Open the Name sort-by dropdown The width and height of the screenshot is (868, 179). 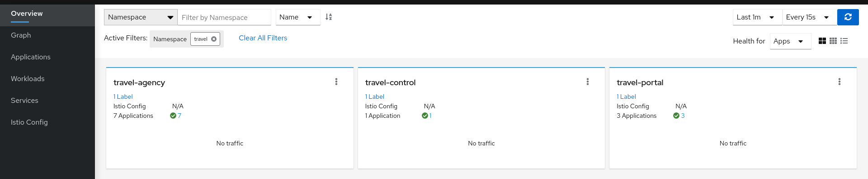298,17
